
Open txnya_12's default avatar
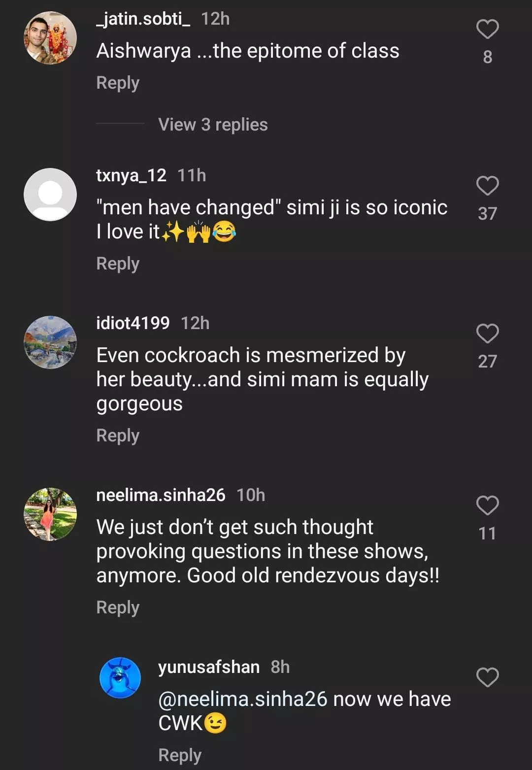[x=50, y=195]
